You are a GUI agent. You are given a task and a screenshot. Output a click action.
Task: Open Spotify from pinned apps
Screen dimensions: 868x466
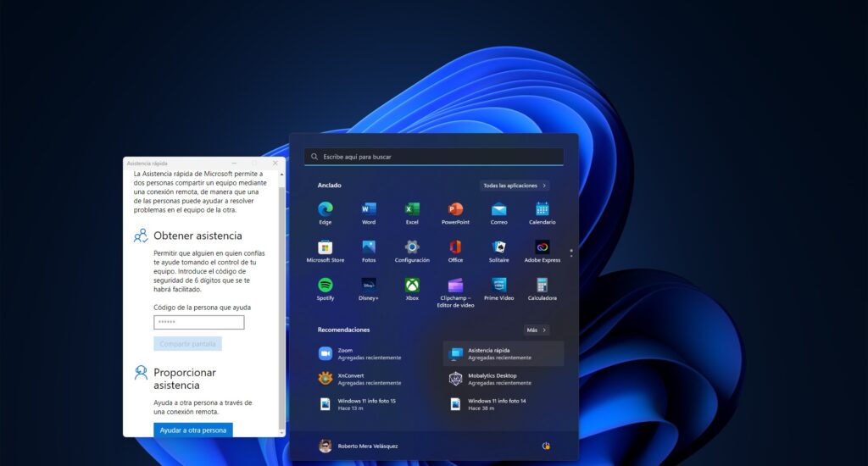(325, 289)
